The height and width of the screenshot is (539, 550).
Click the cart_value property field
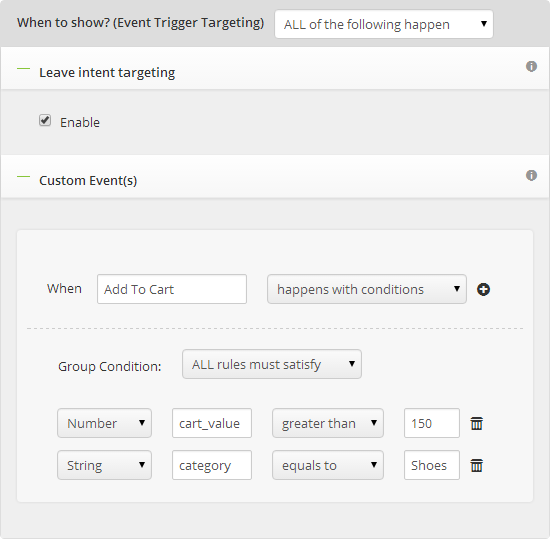(212, 423)
